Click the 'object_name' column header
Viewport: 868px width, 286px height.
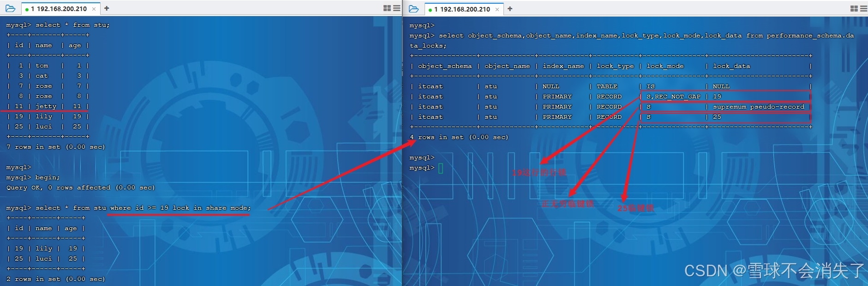507,66
